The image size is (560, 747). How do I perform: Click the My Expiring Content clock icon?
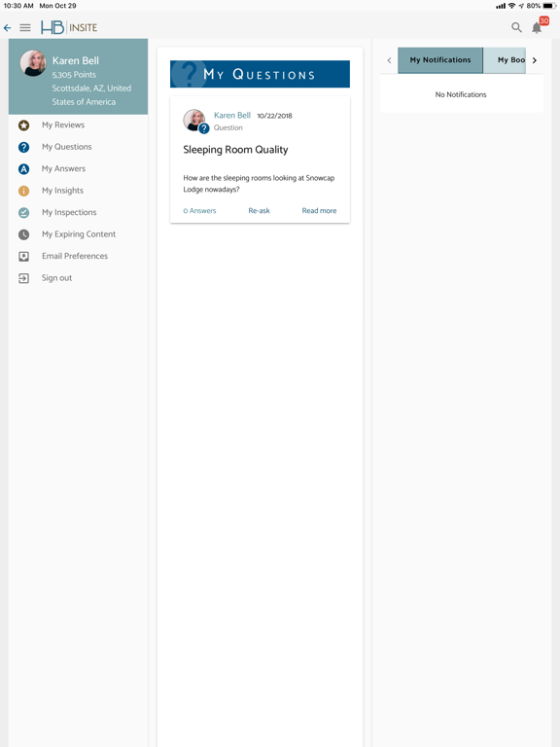(x=23, y=234)
